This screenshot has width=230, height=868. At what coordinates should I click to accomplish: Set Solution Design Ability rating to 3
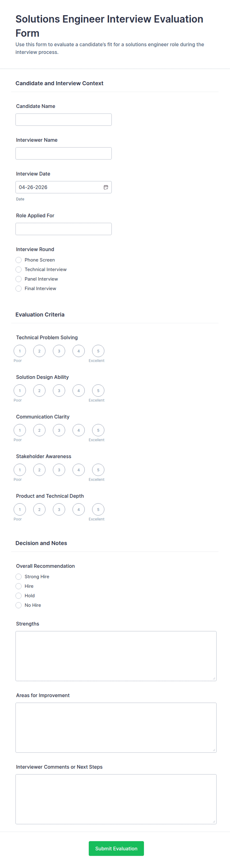pyautogui.click(x=59, y=391)
